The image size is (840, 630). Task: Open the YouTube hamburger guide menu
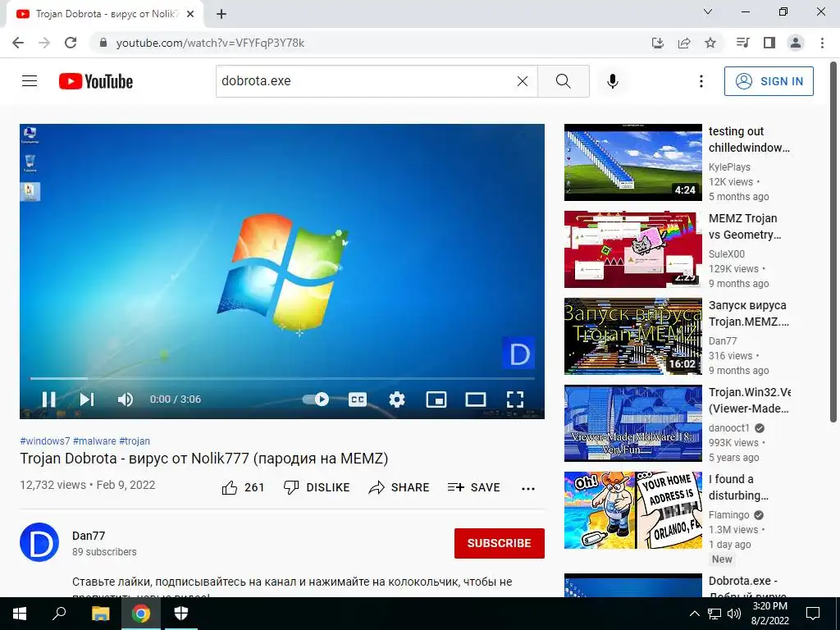[30, 81]
